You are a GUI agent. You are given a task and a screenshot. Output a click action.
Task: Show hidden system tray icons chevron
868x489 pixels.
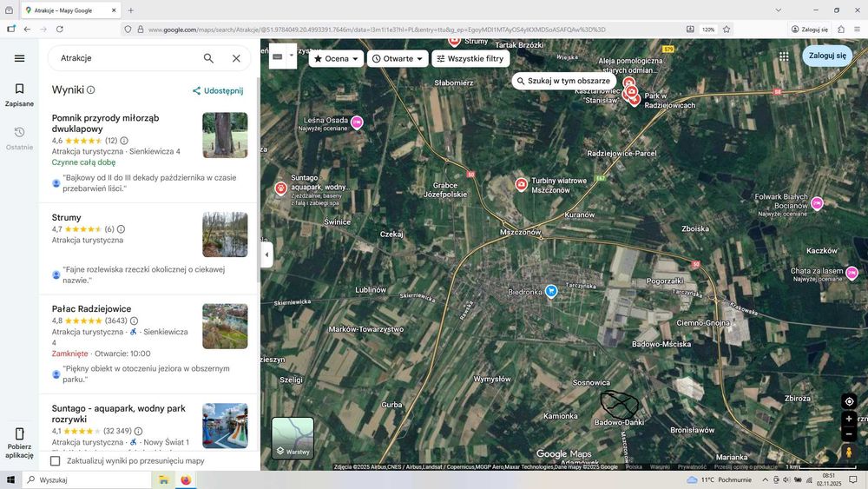tap(765, 479)
